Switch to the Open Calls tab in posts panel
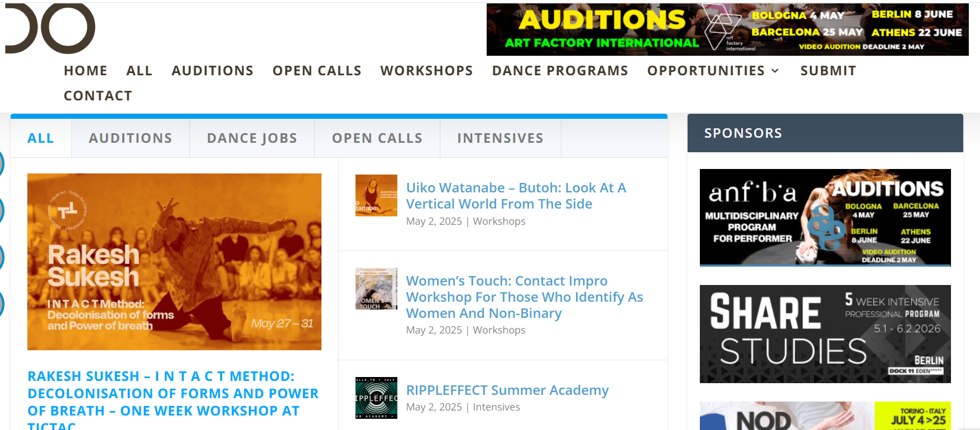The image size is (980, 430). click(x=377, y=138)
